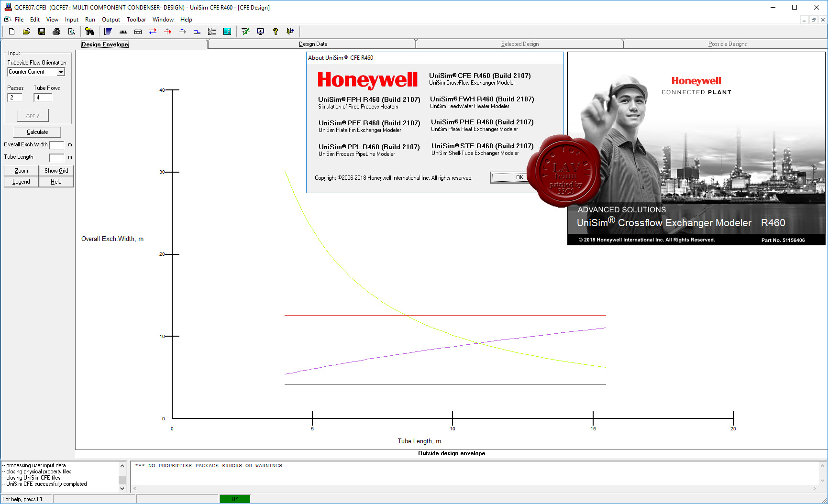
Task: Click the checklist options icon
Action: click(x=212, y=32)
